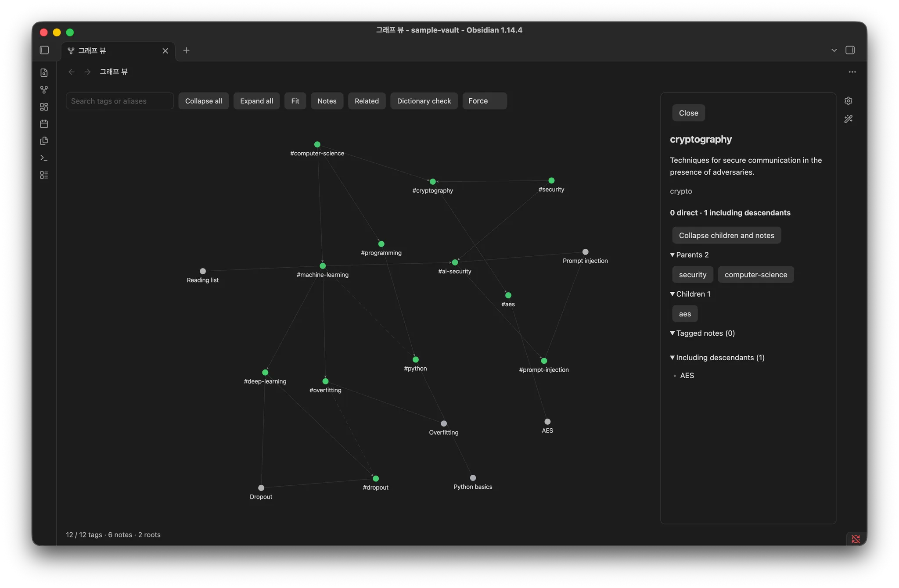899x588 pixels.
Task: Run the Dictionary check
Action: pos(424,101)
